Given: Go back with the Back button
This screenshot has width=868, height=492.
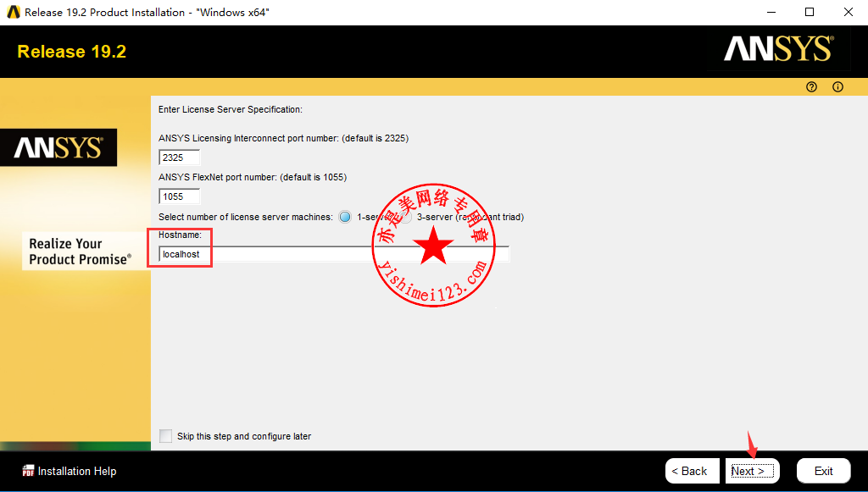Looking at the screenshot, I should (692, 471).
